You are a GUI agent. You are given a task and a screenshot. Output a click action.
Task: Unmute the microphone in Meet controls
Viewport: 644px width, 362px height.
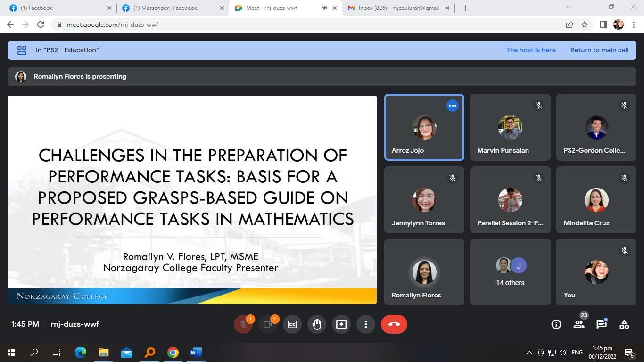[x=243, y=324]
